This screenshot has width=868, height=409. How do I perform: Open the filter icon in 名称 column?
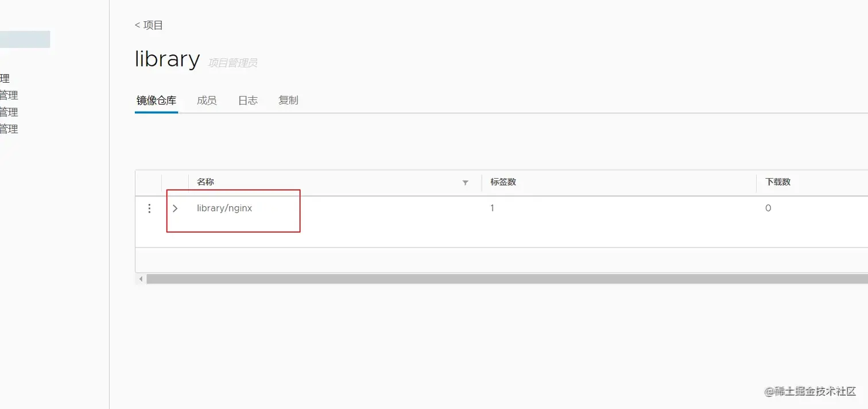point(466,183)
